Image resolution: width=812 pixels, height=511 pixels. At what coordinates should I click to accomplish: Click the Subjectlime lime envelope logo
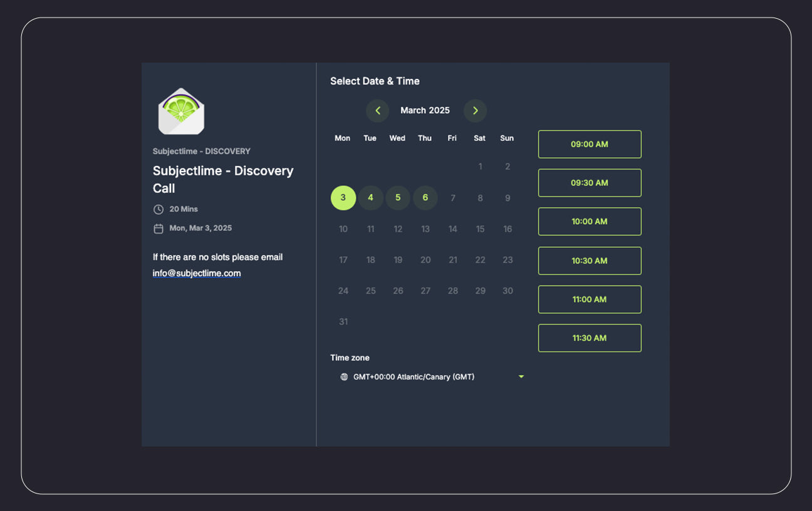point(181,111)
